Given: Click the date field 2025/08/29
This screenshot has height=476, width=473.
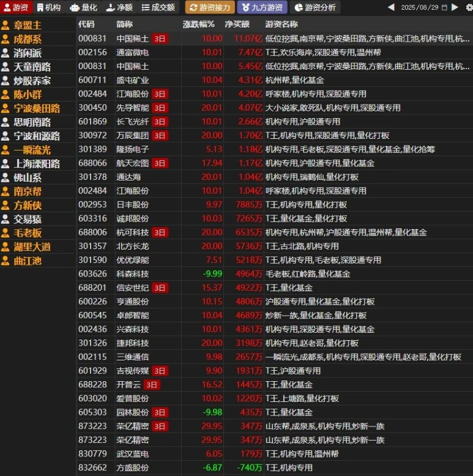Looking at the screenshot, I should 420,7.
